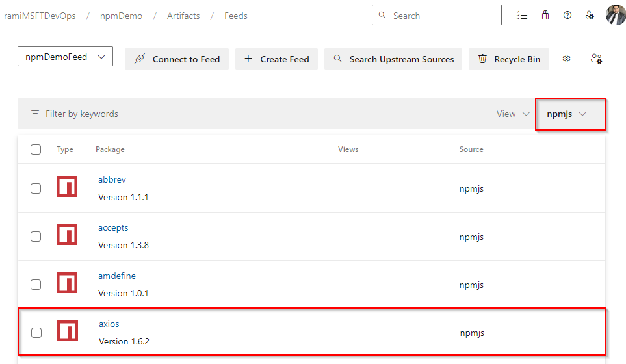Open the user profile avatar
Screen dimensions: 626x364
615,16
